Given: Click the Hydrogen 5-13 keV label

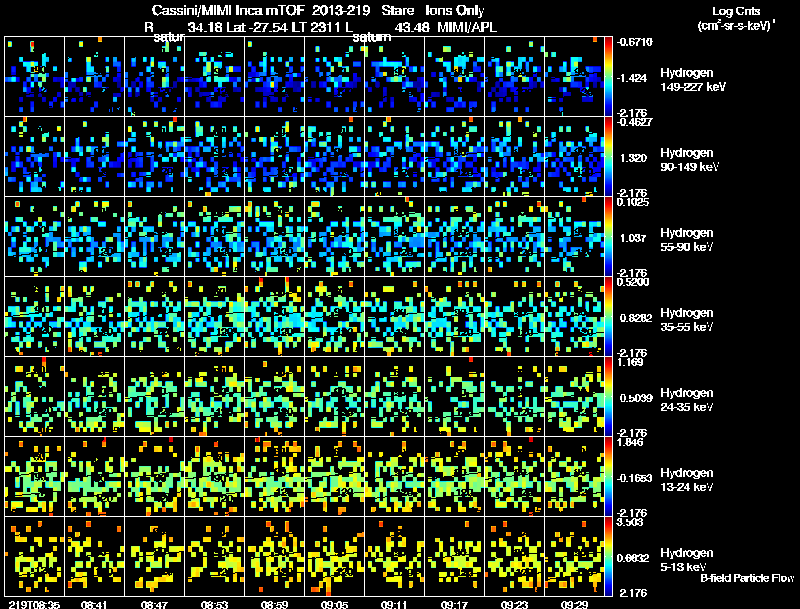Looking at the screenshot, I should coord(687,560).
